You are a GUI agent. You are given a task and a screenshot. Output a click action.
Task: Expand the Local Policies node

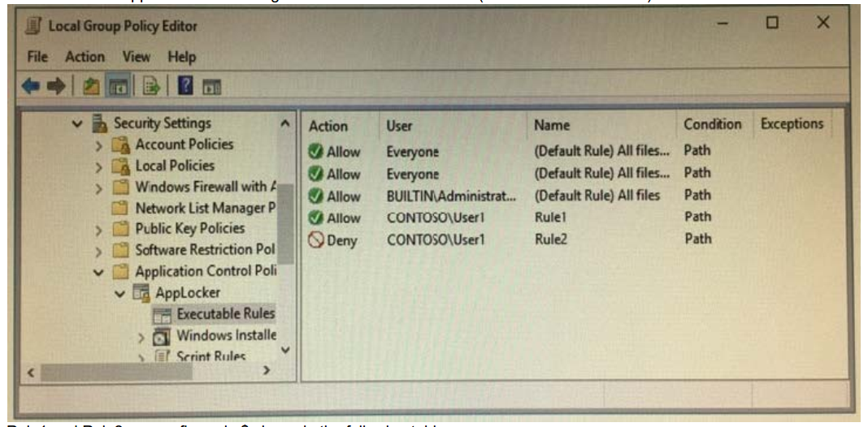98,166
